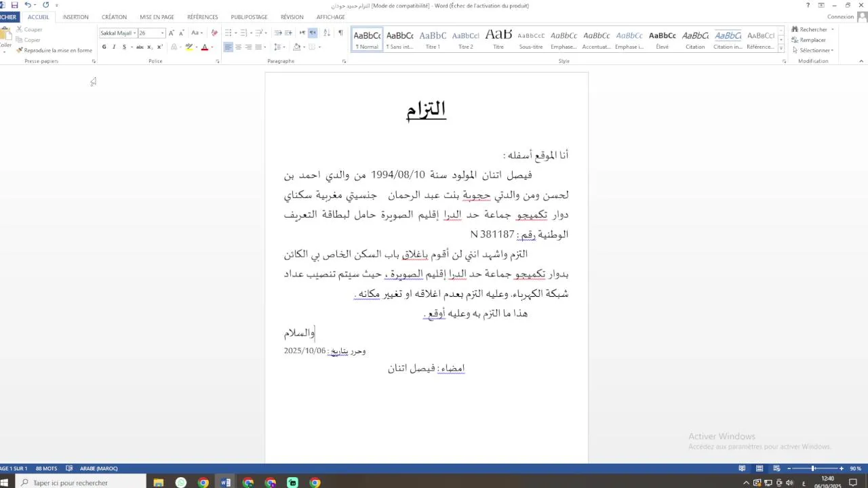
Task: Open the INSERTION tab
Action: coord(75,17)
